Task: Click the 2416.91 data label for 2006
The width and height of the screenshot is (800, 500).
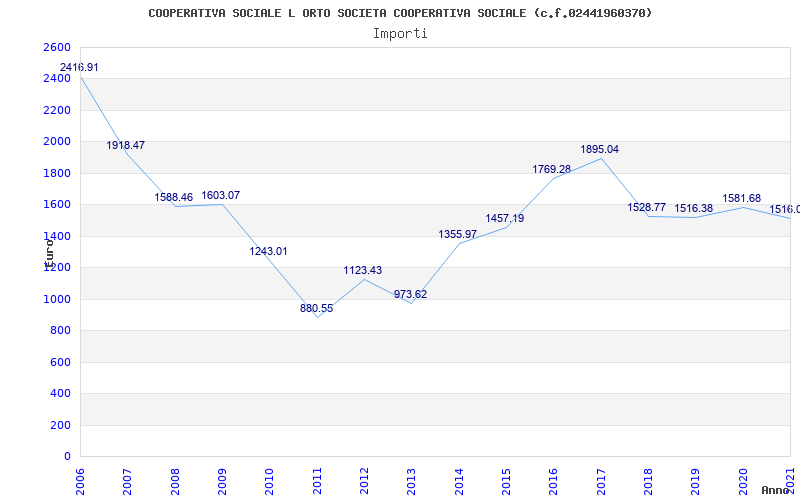Action: [79, 68]
